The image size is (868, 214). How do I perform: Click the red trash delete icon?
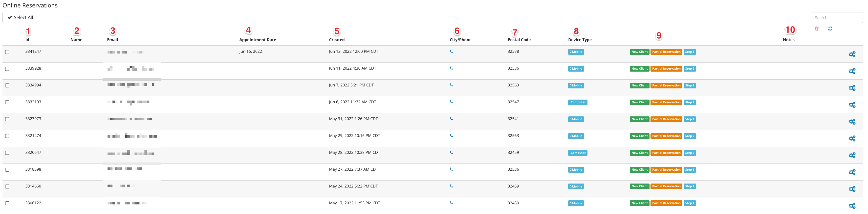pos(817,29)
